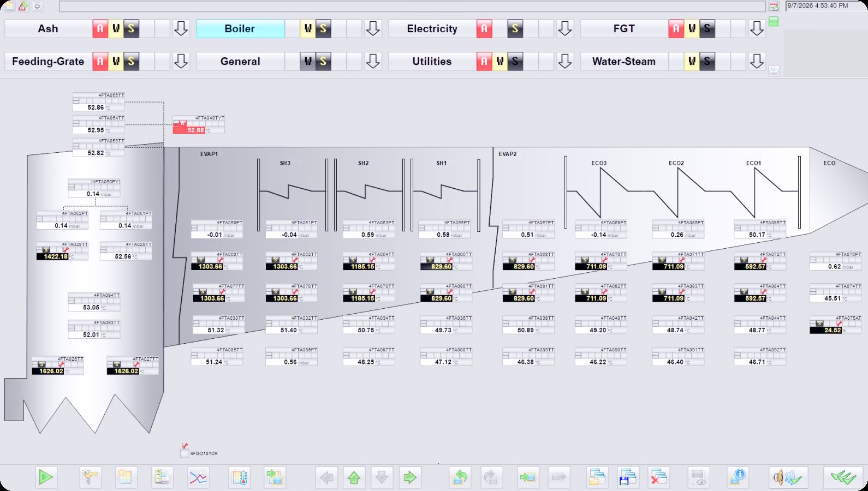Open the FGT section button
Viewport: 868px width, 491px height.
pos(624,28)
